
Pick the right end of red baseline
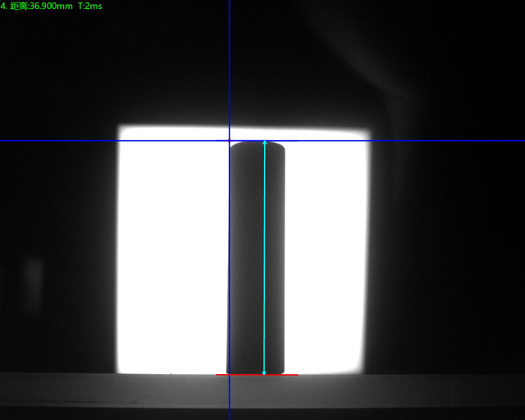tap(296, 375)
